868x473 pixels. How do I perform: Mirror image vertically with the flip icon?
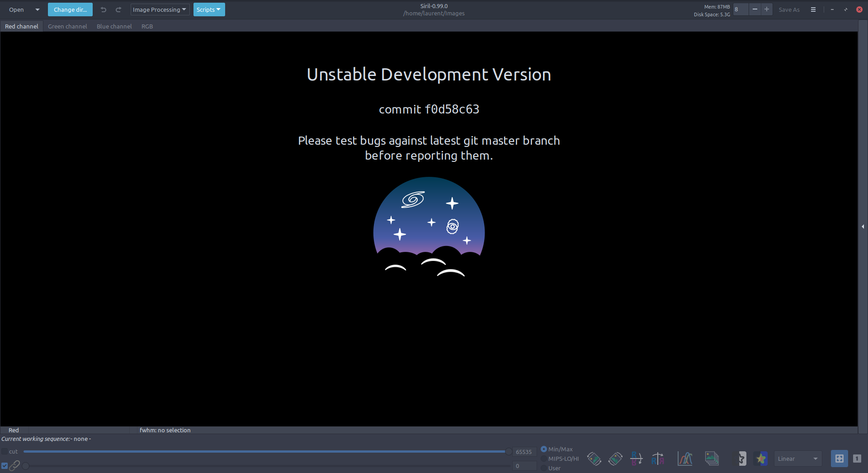click(636, 459)
